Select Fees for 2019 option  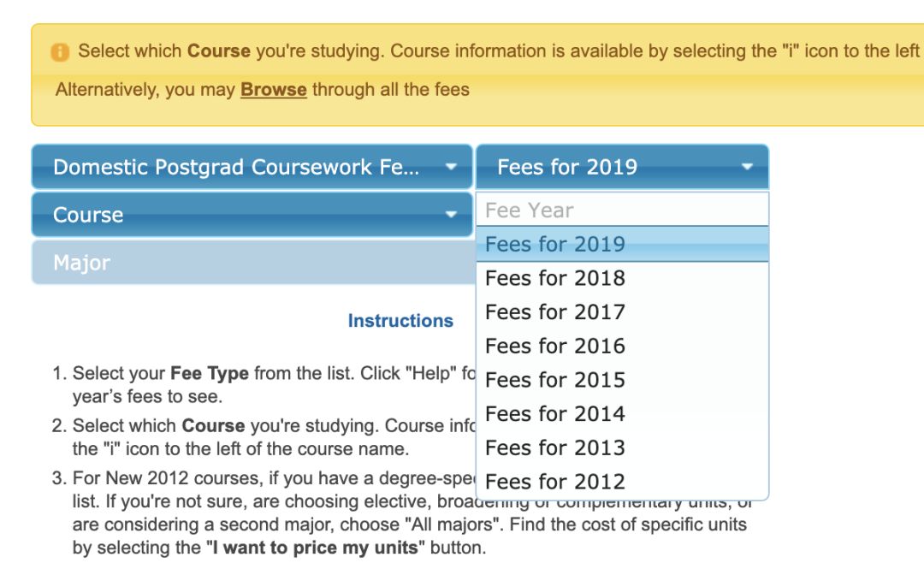[x=622, y=244]
